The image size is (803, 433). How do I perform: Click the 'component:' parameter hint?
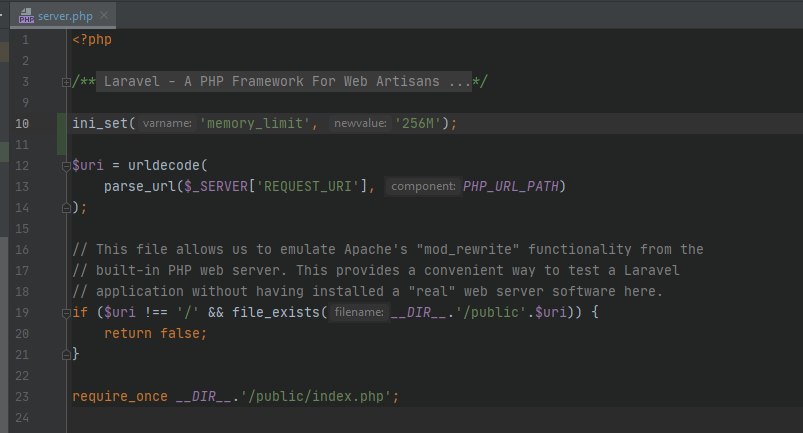click(423, 186)
